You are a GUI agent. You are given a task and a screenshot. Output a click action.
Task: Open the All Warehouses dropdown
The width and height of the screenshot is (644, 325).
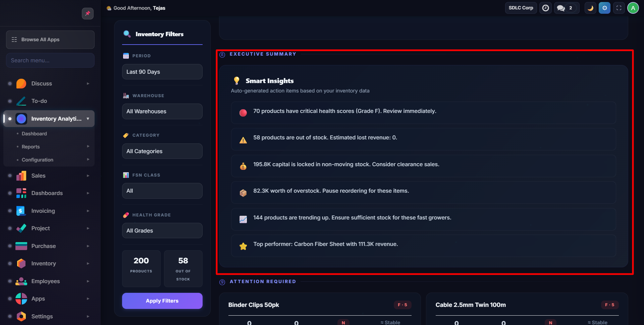pos(162,111)
